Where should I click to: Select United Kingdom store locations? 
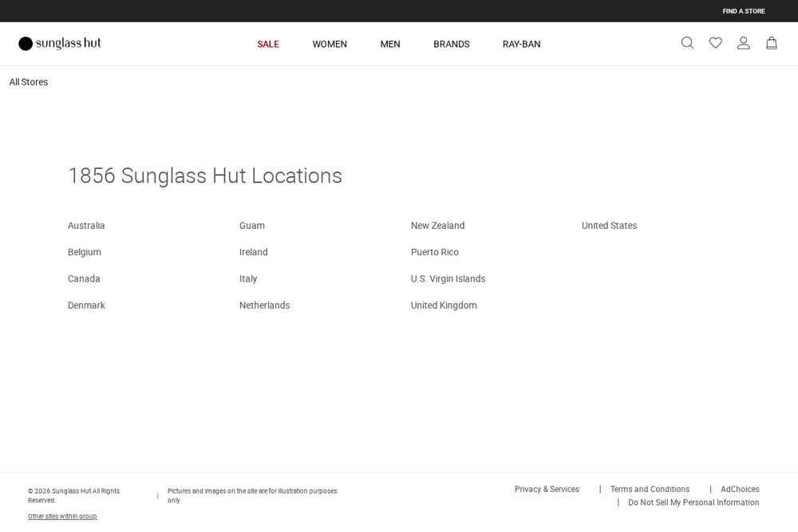tap(444, 305)
